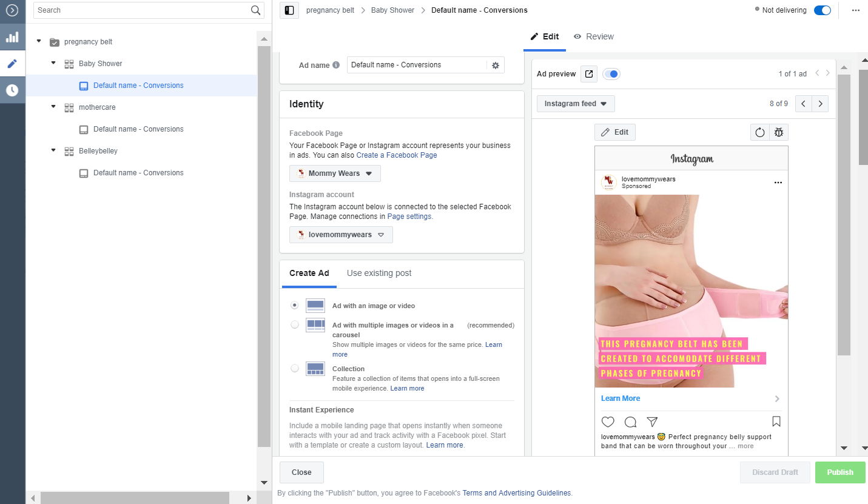Viewport: 868px width, 504px height.
Task: Open the Page settings link
Action: [x=409, y=217]
